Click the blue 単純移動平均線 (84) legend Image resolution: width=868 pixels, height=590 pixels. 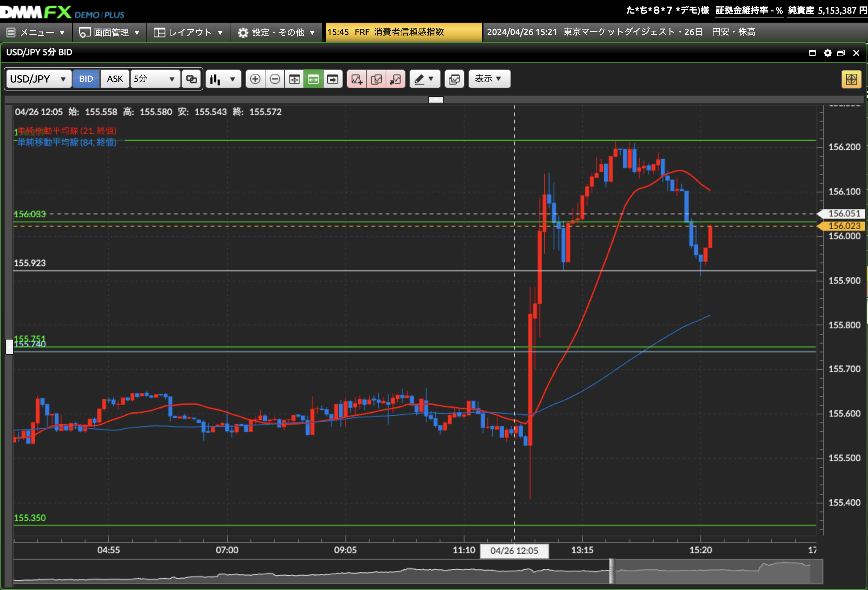[67, 142]
